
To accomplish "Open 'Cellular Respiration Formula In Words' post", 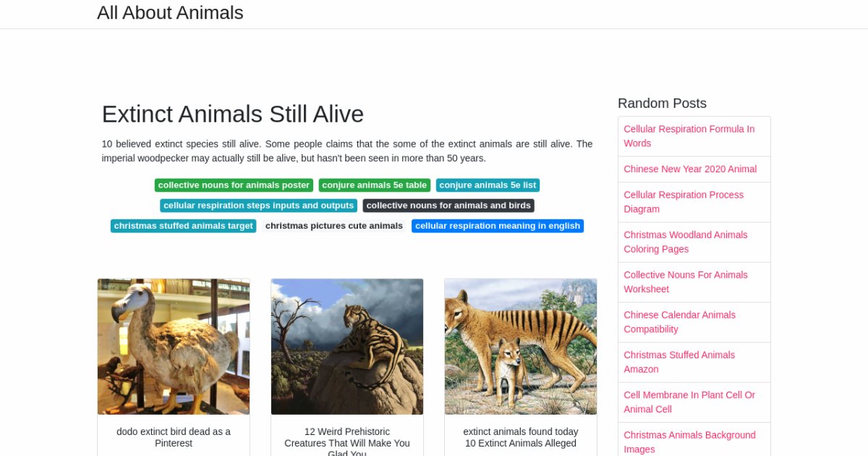I will (689, 136).
